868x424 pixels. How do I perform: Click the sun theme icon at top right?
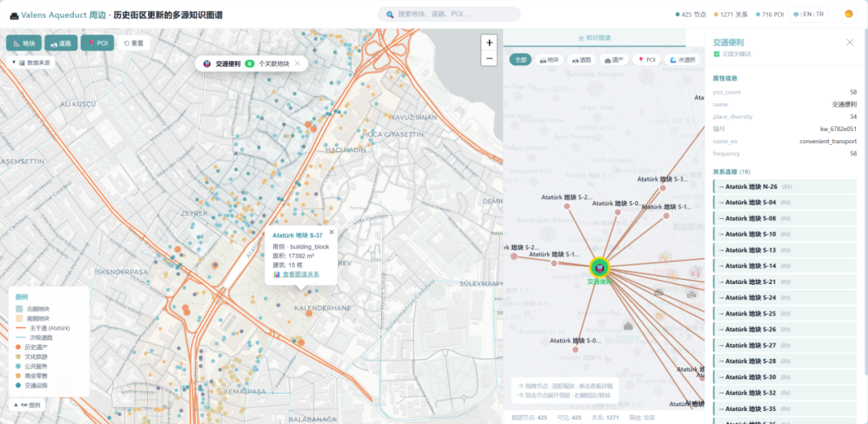coord(848,14)
